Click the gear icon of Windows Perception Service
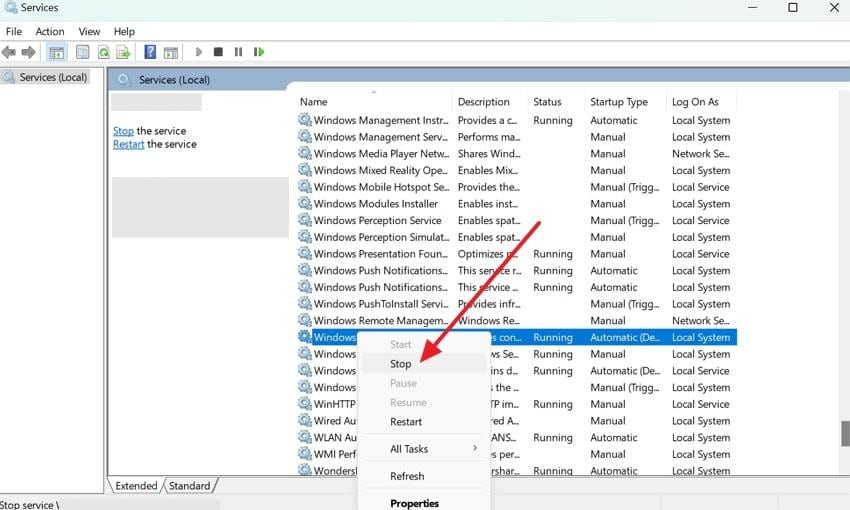This screenshot has height=510, width=850. point(305,220)
